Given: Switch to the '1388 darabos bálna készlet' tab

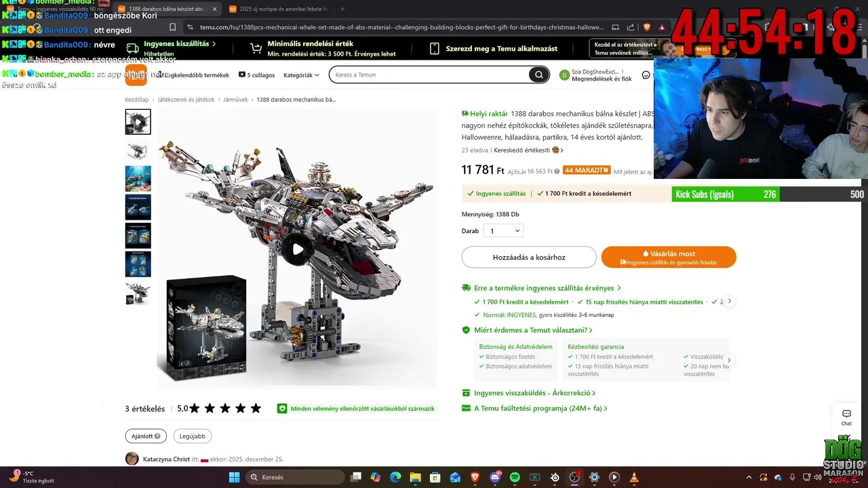Looking at the screenshot, I should click(x=166, y=9).
